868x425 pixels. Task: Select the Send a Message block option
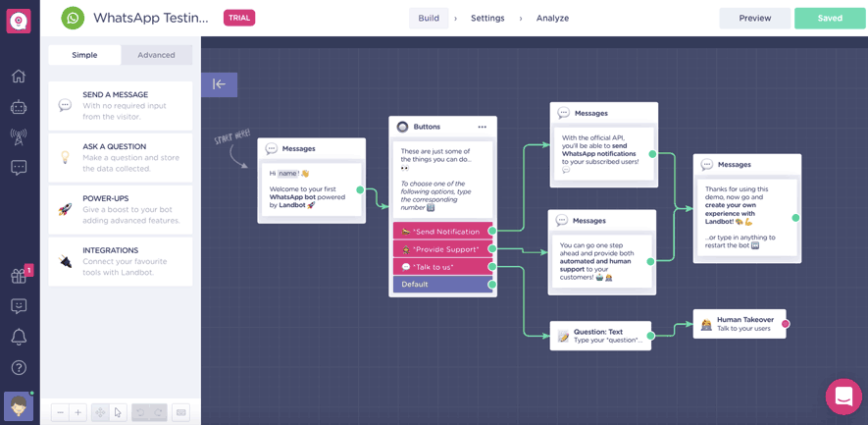point(120,106)
